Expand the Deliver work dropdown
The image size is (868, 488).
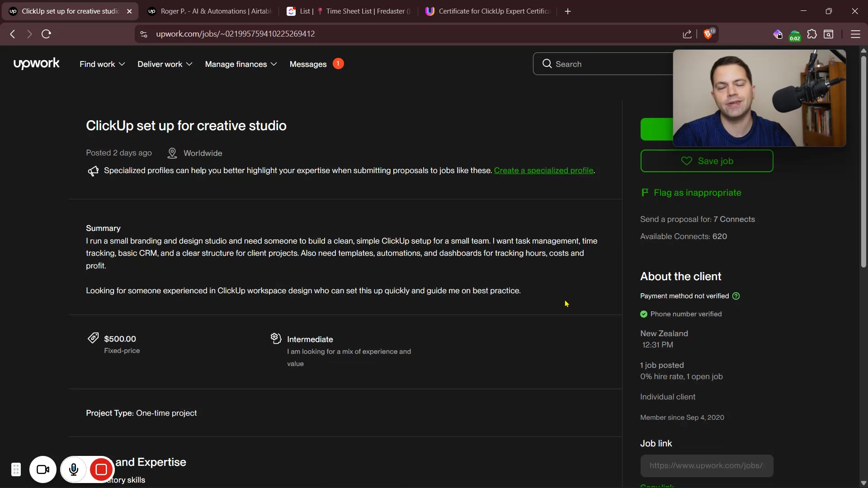point(165,64)
